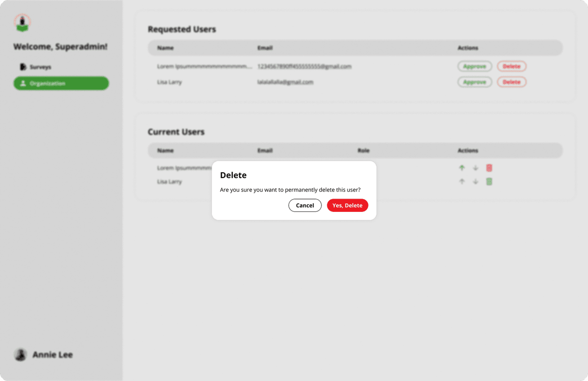This screenshot has height=381, width=588.
Task: Click the app logo in the sidebar
Action: (22, 23)
